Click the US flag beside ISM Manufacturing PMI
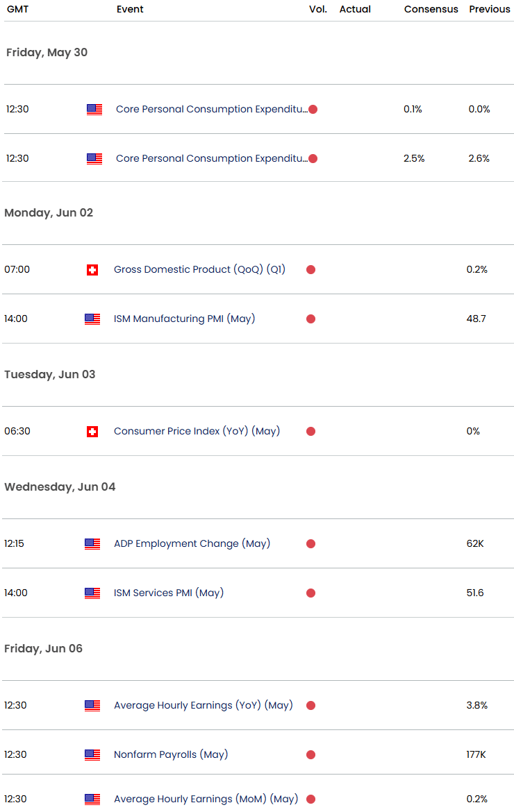This screenshot has width=514, height=812. (92, 319)
